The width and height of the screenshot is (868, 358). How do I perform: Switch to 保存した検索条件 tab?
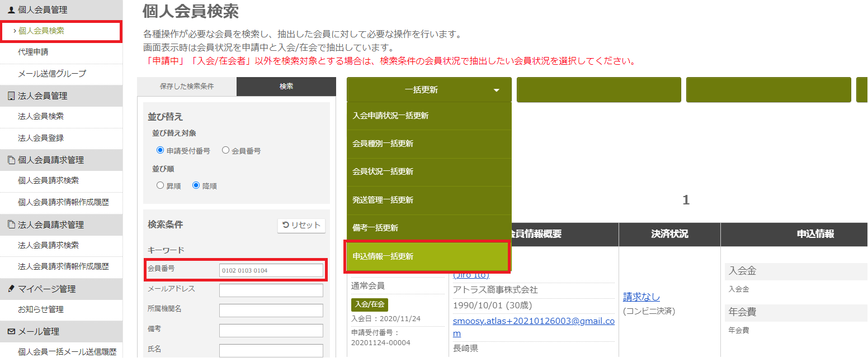tap(187, 87)
